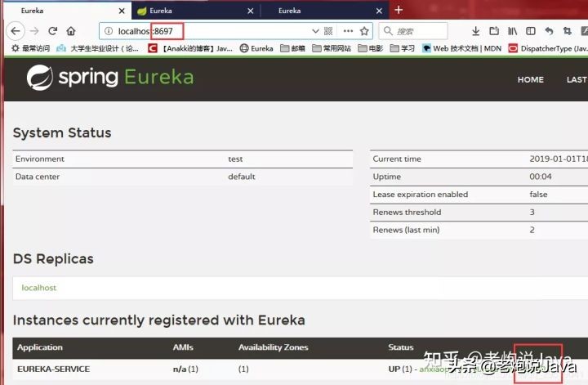Viewport: 588px width, 385px height.
Task: Click the System Status heading
Action: coord(62,133)
